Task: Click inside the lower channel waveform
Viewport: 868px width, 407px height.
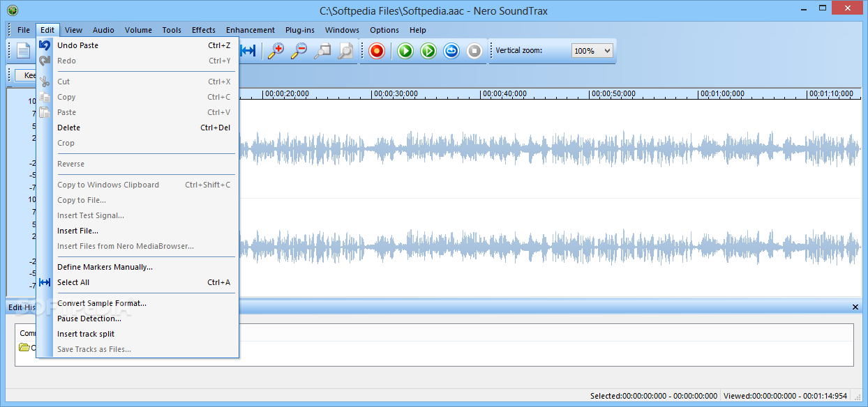Action: point(550,247)
